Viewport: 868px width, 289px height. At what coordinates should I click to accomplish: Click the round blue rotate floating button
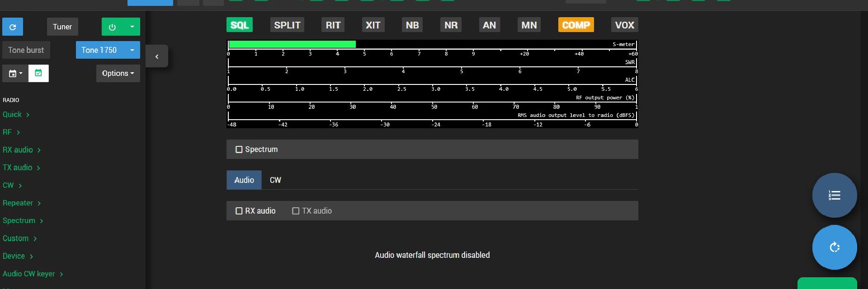tap(834, 247)
